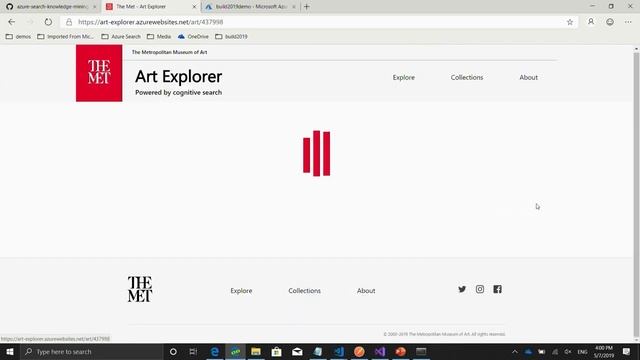Close The Met - Art Explorer tab
The width and height of the screenshot is (640, 360).
[x=194, y=7]
